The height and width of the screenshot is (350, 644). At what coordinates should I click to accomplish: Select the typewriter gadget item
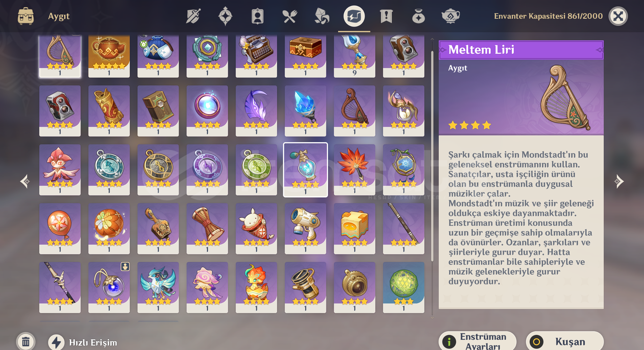tap(256, 56)
